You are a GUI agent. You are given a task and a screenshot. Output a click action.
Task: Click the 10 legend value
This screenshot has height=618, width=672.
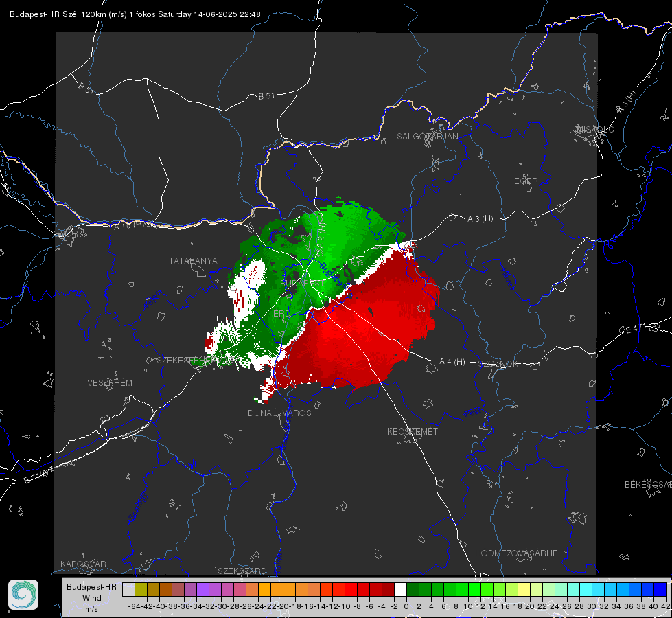click(x=468, y=606)
